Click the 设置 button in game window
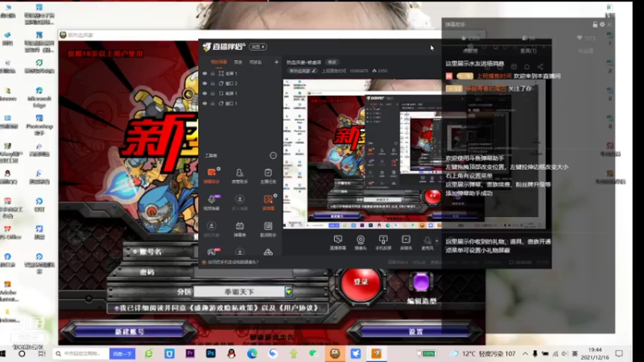644x362 pixels. [415, 331]
